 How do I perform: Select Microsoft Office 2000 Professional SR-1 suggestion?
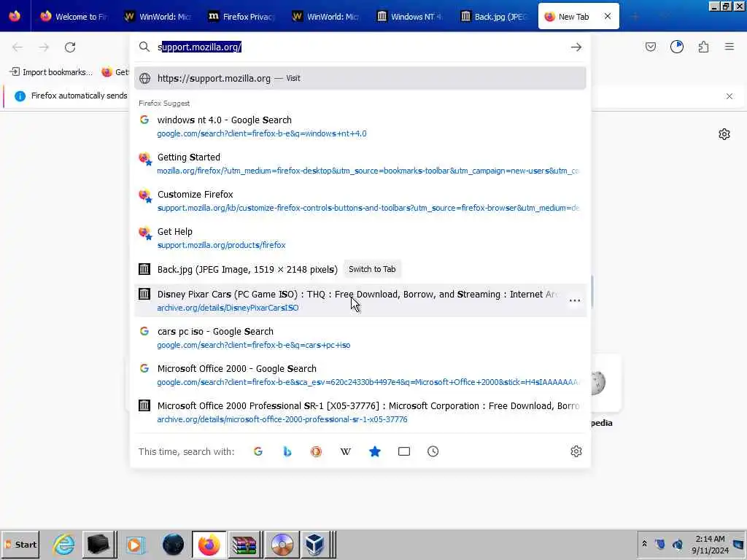[360, 412]
